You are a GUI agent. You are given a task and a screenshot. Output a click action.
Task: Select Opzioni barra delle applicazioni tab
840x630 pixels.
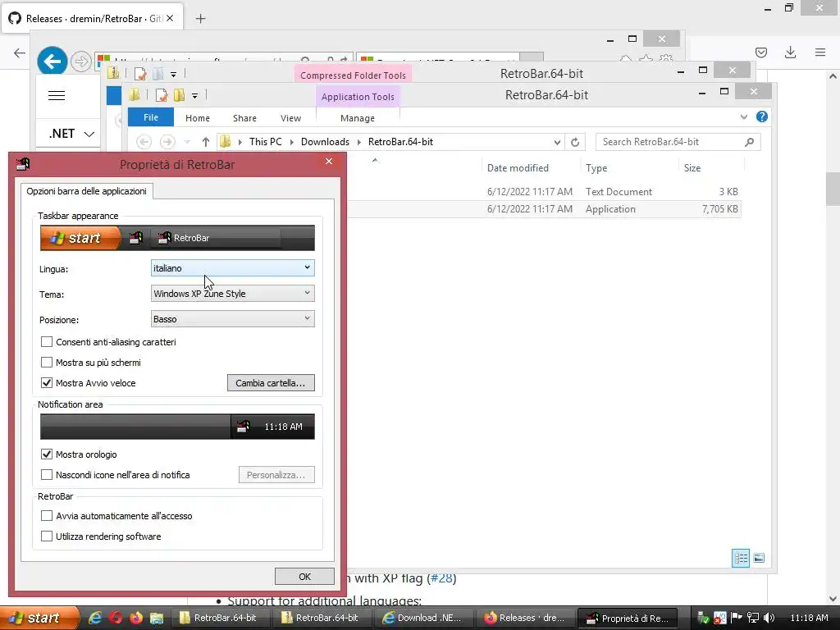[x=87, y=191]
